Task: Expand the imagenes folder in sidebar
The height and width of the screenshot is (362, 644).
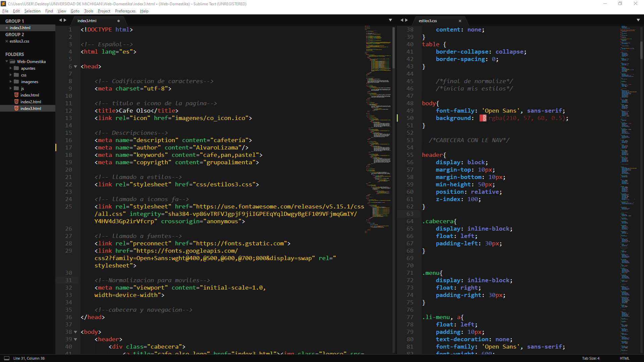Action: (x=11, y=82)
